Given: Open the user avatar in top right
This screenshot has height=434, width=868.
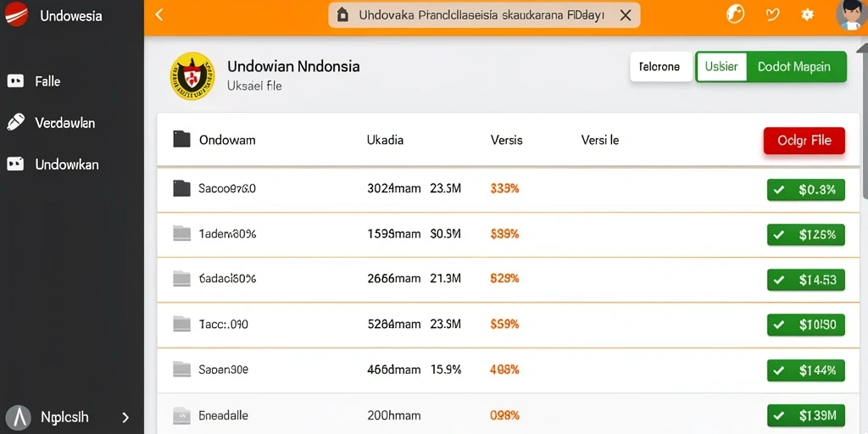Looking at the screenshot, I should click(852, 14).
